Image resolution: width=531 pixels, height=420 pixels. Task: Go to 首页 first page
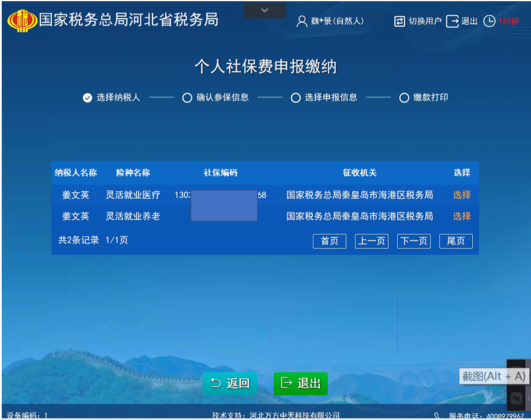330,241
